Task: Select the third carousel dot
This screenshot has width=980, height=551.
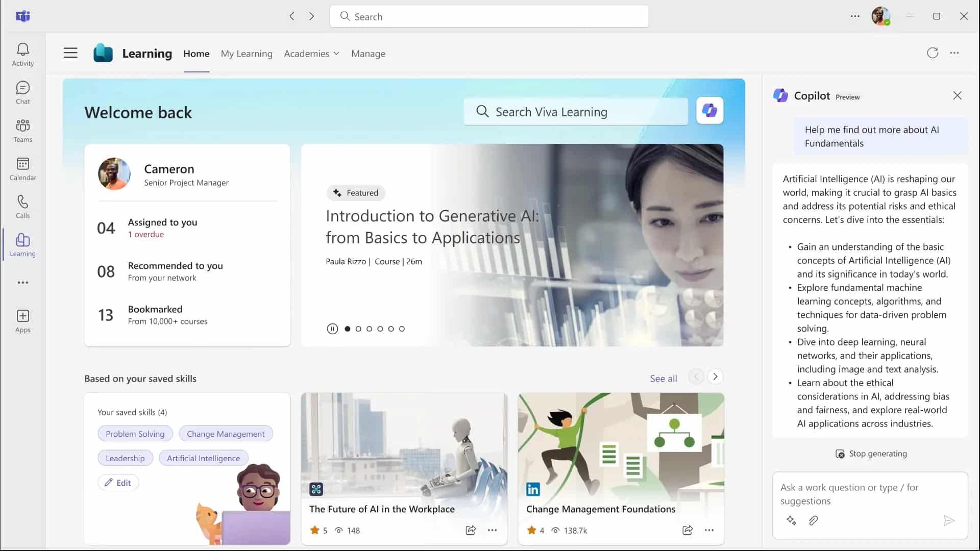Action: (x=369, y=329)
